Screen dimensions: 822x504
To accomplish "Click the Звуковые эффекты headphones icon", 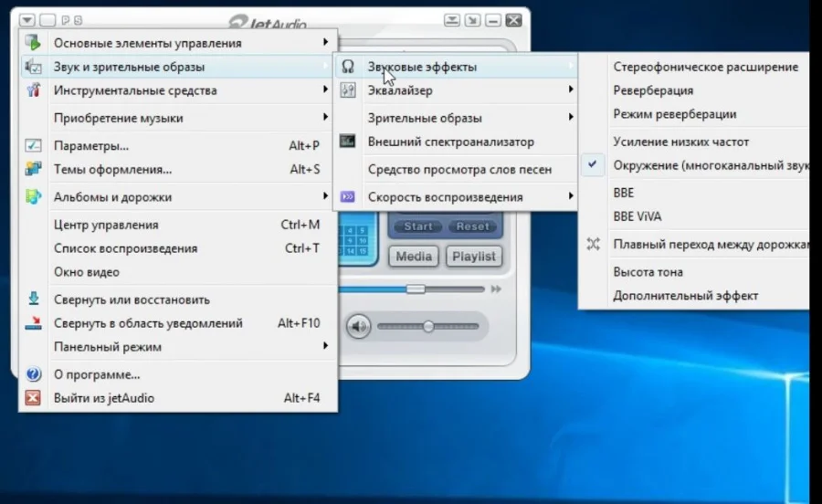I will pyautogui.click(x=348, y=67).
